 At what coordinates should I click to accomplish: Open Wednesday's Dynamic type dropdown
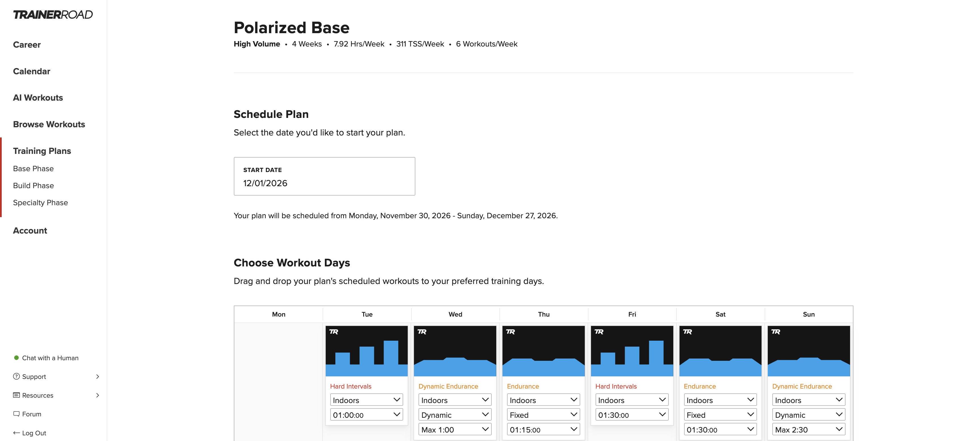pyautogui.click(x=455, y=415)
